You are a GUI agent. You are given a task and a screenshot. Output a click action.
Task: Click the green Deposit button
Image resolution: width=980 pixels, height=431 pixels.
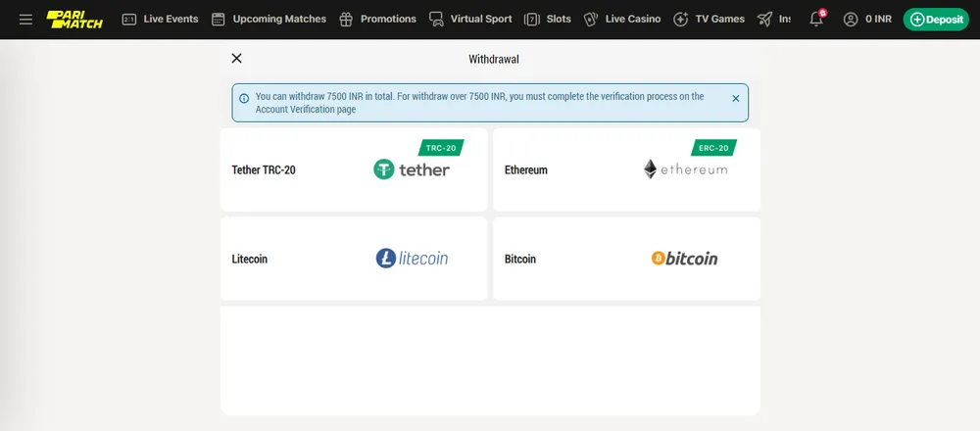tap(936, 20)
